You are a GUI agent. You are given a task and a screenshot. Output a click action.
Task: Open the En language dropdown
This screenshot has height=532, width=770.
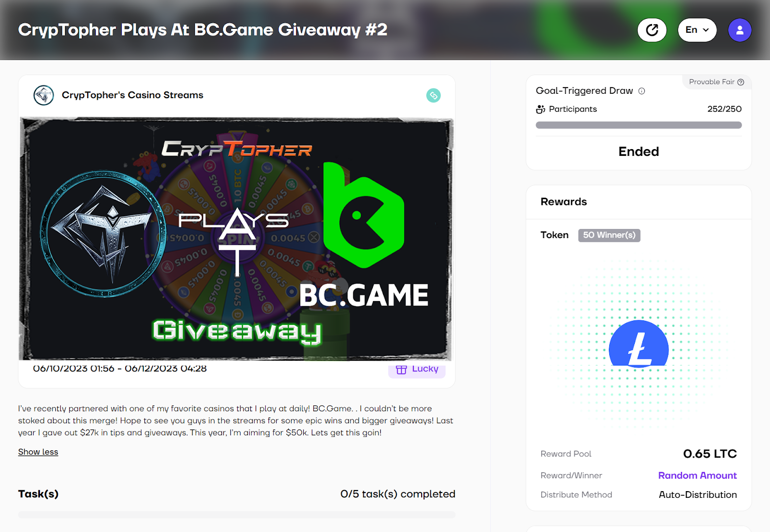coord(697,30)
